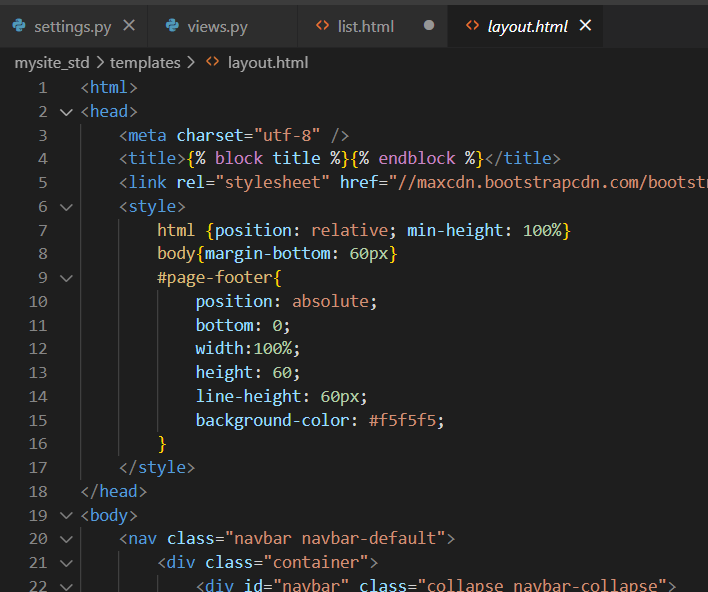Click 'endblock' template tag
Viewport: 708px width, 592px height.
pyautogui.click(x=417, y=159)
